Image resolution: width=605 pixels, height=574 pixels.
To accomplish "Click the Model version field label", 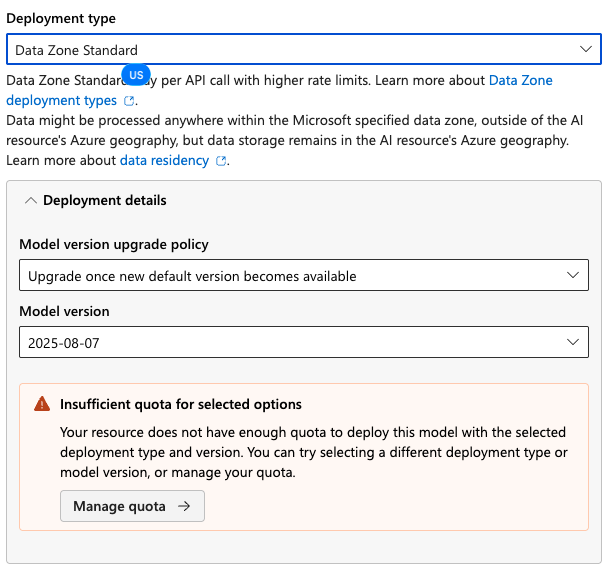I will coord(65,311).
